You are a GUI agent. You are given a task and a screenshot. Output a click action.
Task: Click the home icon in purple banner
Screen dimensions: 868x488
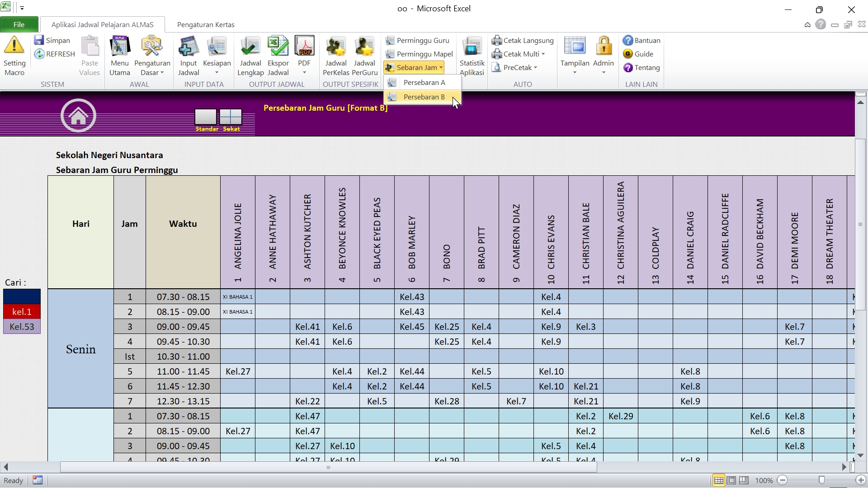(78, 116)
